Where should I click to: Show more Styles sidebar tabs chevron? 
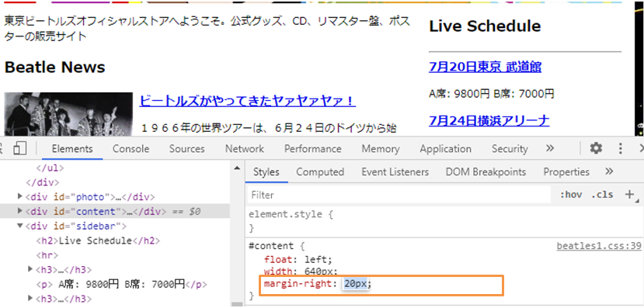(x=609, y=171)
